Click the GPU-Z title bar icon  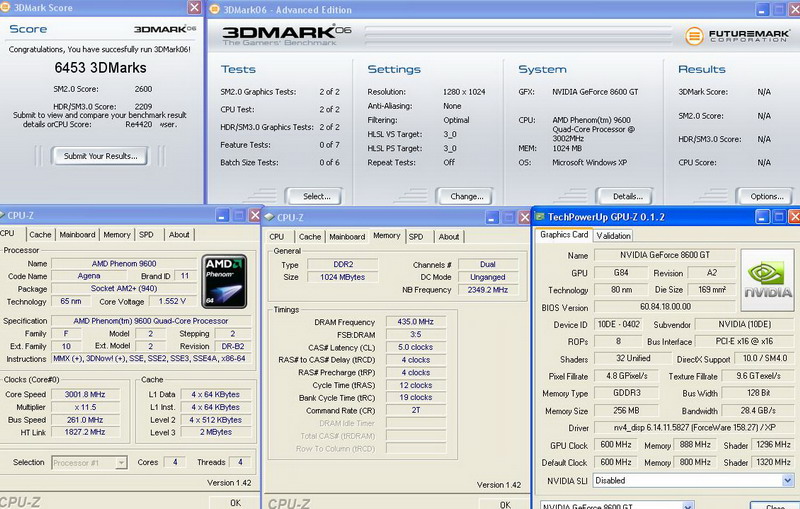pos(539,217)
